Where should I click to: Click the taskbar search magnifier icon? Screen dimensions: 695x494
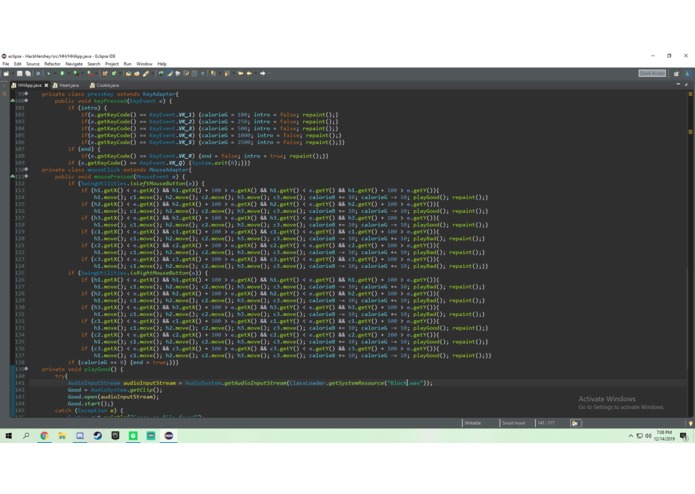point(26,436)
